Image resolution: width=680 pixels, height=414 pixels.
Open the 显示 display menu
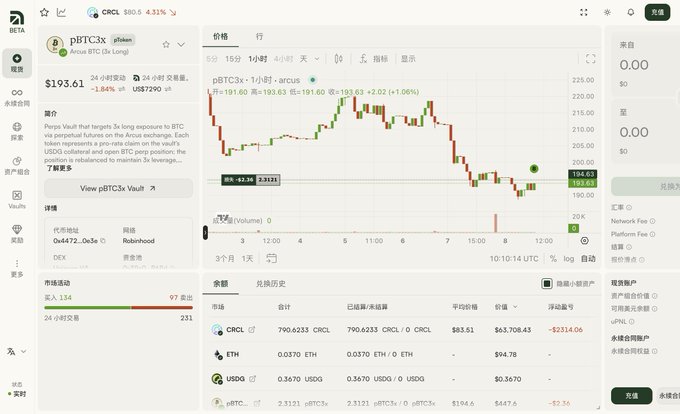[408, 59]
